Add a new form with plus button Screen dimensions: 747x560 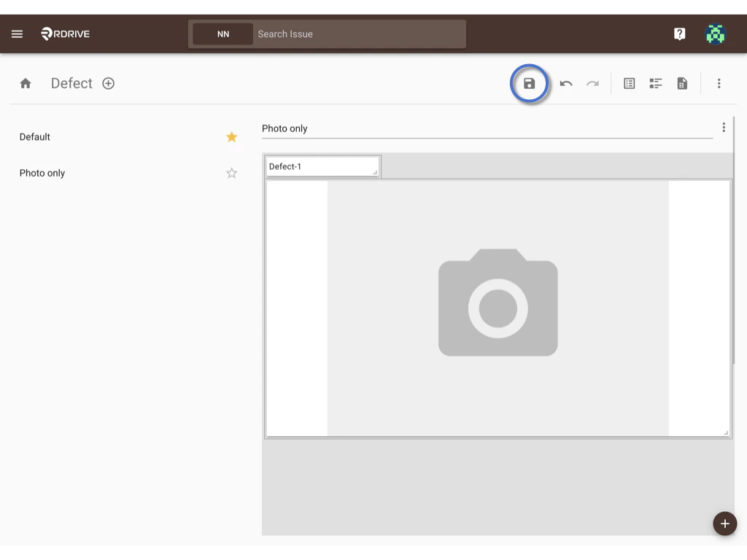coord(108,83)
